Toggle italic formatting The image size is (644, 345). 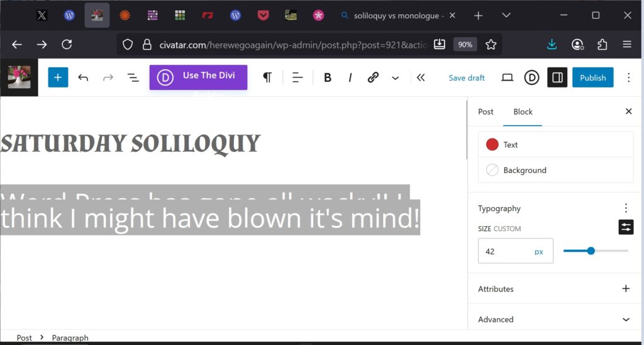point(350,77)
